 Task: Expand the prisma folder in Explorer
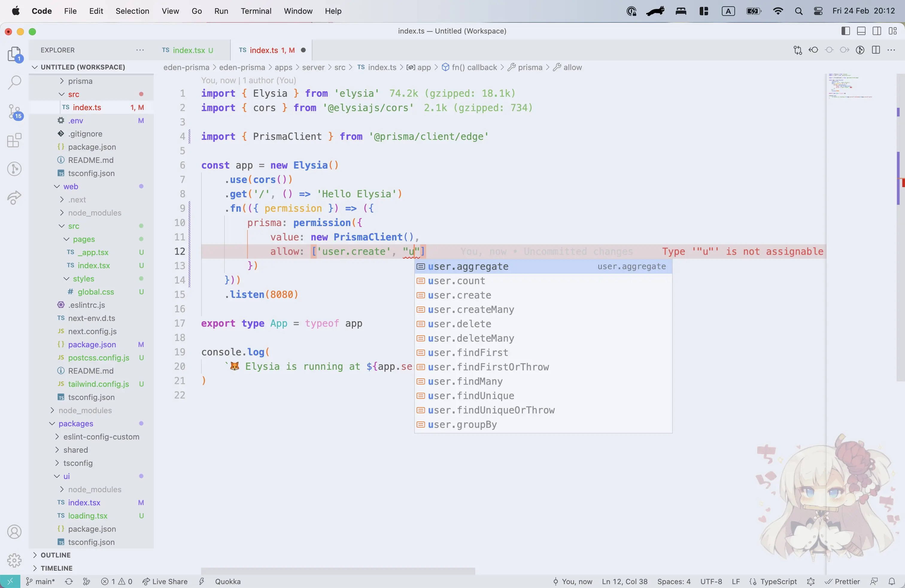(x=79, y=81)
